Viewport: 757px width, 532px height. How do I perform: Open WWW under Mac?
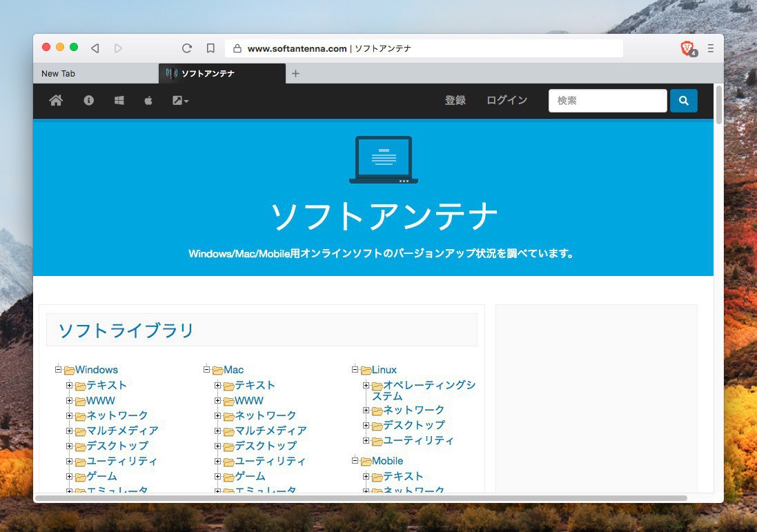[x=249, y=401]
